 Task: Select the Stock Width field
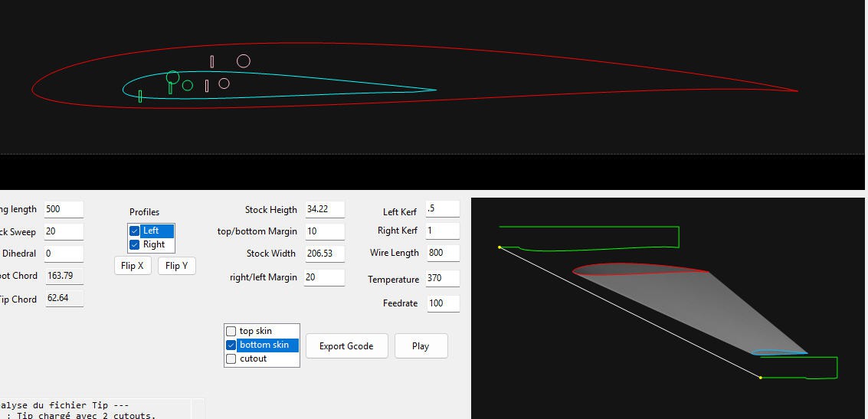(x=324, y=254)
